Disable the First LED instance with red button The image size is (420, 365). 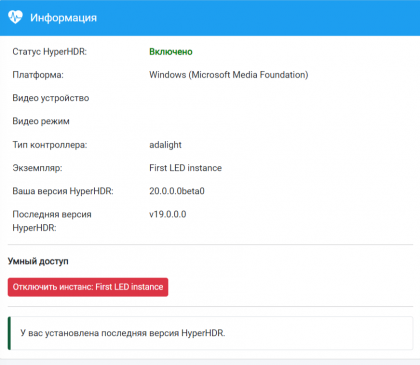click(88, 287)
